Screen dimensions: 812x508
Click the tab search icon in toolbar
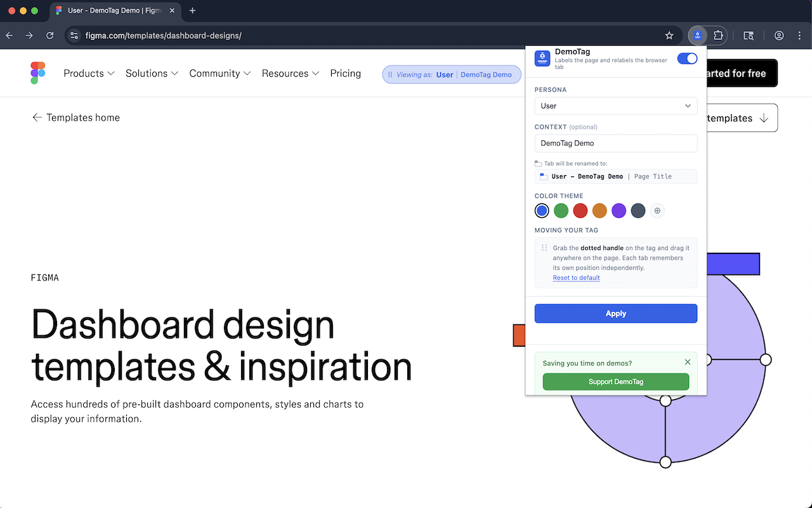click(749, 36)
